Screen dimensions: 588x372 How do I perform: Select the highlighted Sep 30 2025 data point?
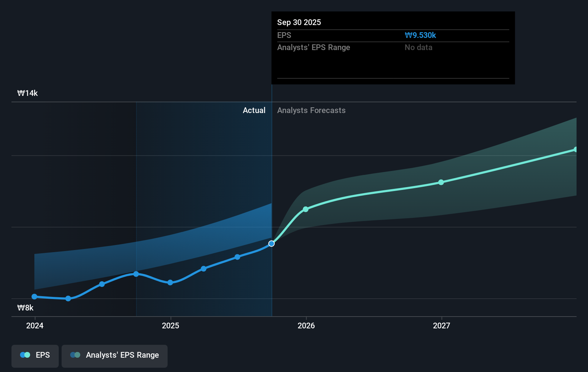click(271, 244)
